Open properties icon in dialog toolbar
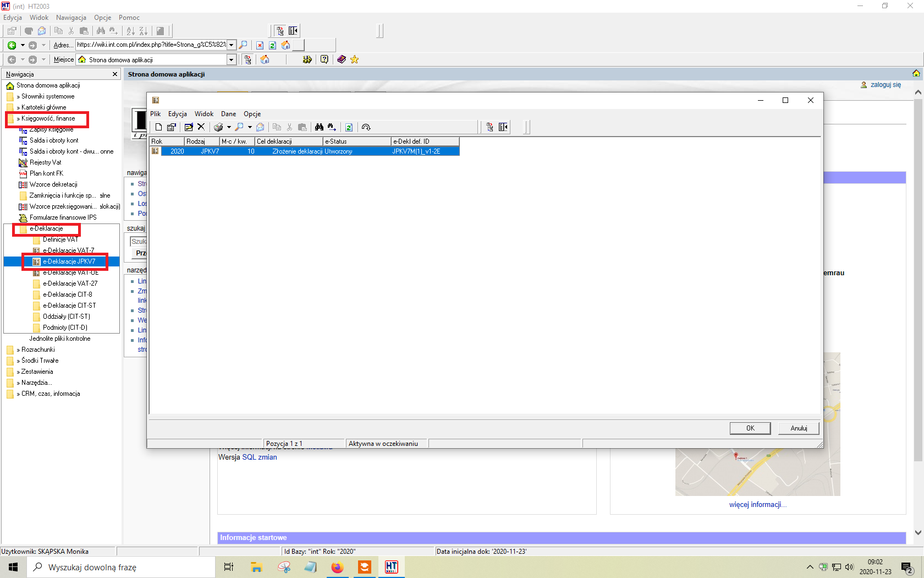 (x=172, y=127)
